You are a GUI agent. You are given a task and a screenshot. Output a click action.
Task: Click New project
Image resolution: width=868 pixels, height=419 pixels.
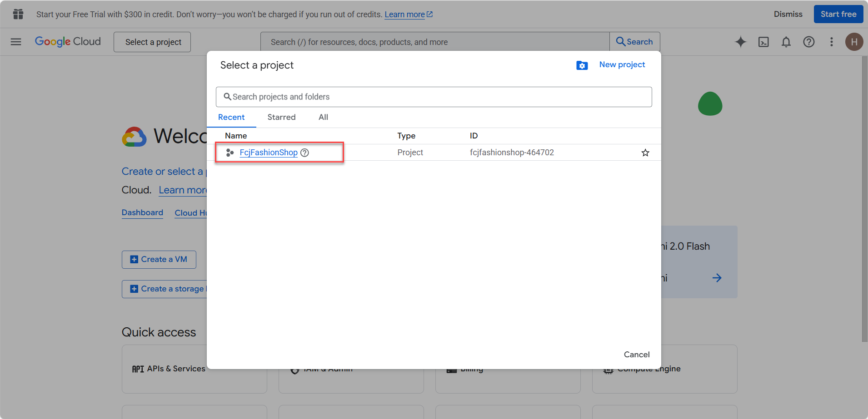click(622, 64)
